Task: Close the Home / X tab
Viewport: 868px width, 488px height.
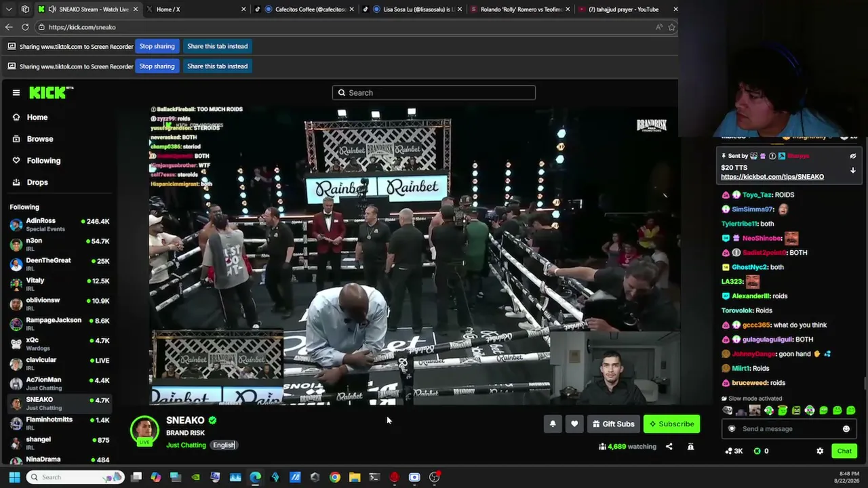Action: [243, 9]
